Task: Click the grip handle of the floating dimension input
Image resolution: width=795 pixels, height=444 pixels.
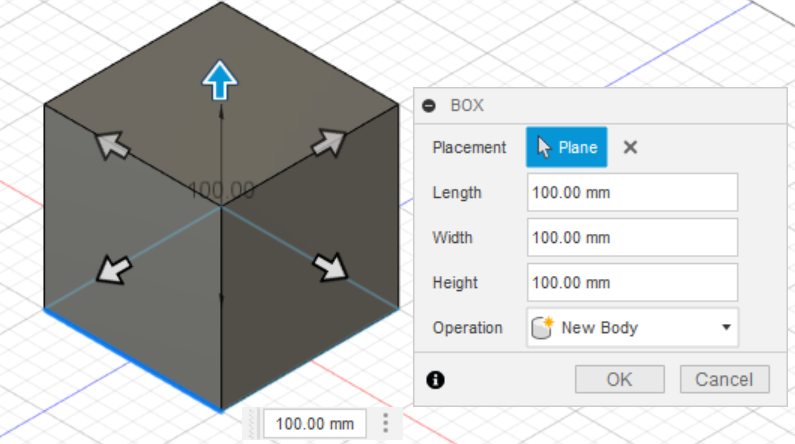Action: click(x=252, y=423)
